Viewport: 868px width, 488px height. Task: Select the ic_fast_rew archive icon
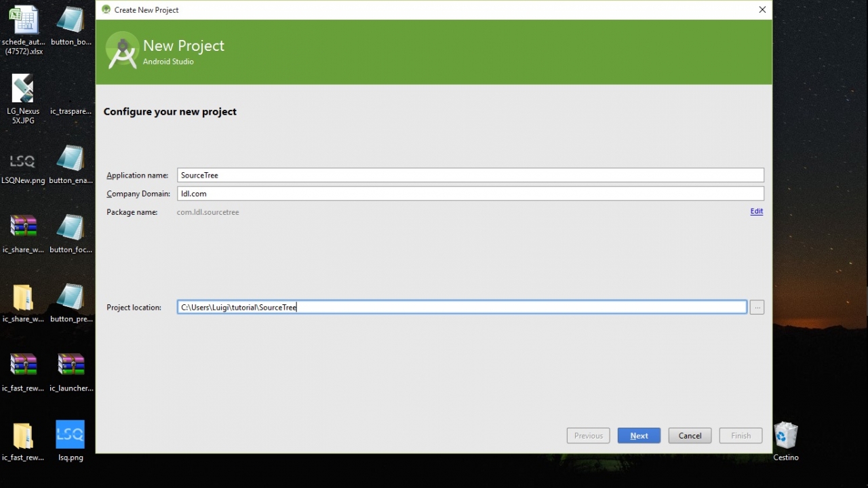24,373
